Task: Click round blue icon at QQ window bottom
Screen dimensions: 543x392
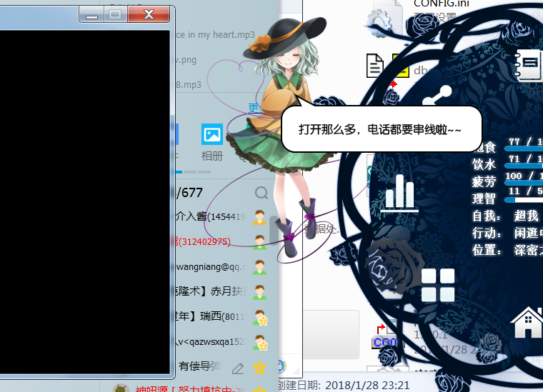Action: click(282, 366)
